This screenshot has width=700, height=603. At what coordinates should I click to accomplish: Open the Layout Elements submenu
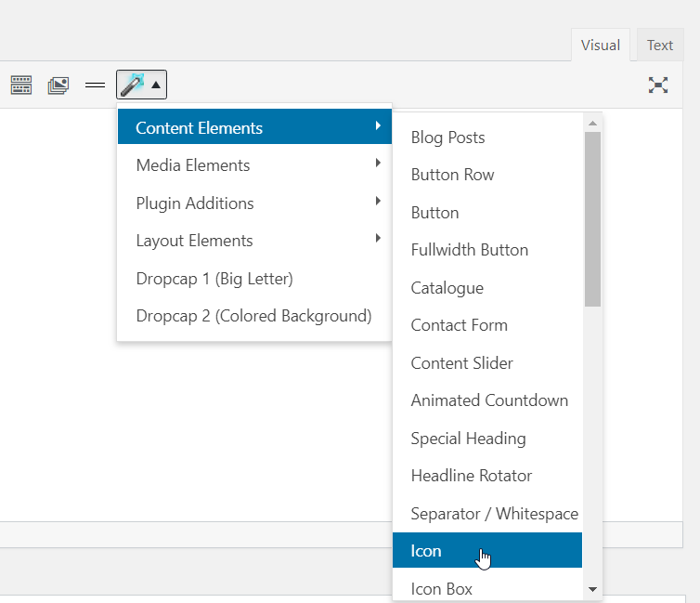(254, 241)
